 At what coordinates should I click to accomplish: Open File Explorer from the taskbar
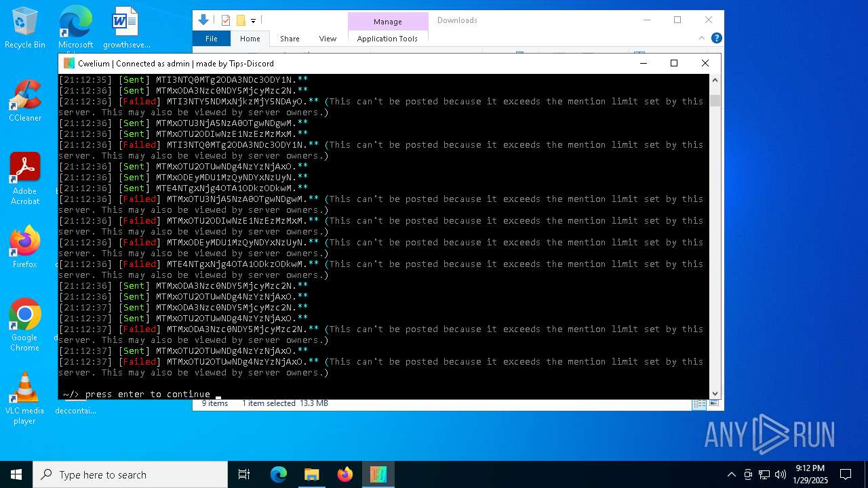[x=312, y=474]
